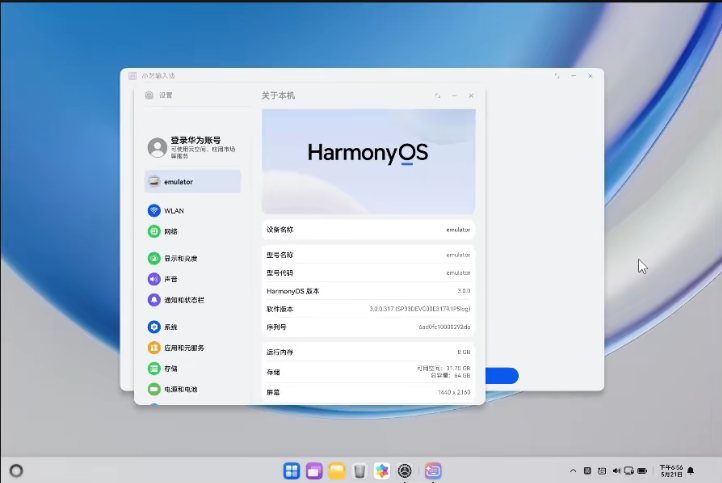Show hidden tray icons with the caret
Image resolution: width=722 pixels, height=483 pixels.
(x=573, y=471)
